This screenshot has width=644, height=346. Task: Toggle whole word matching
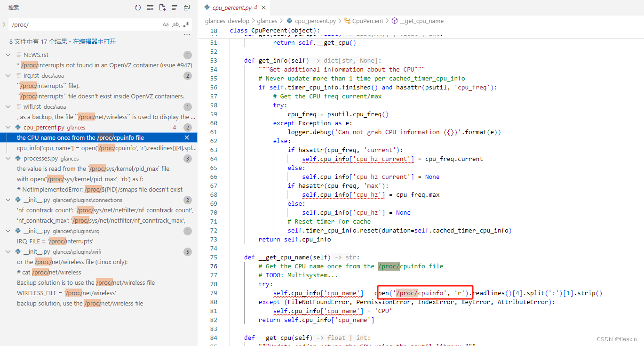[176, 24]
